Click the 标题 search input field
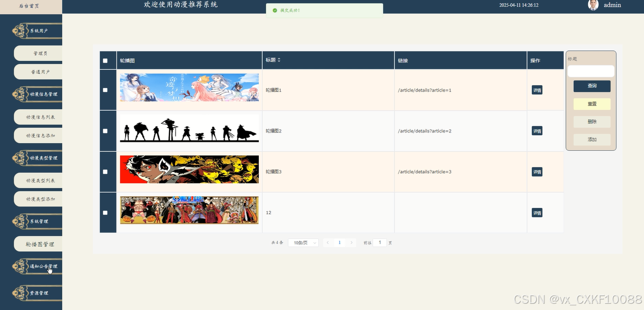 [x=591, y=71]
